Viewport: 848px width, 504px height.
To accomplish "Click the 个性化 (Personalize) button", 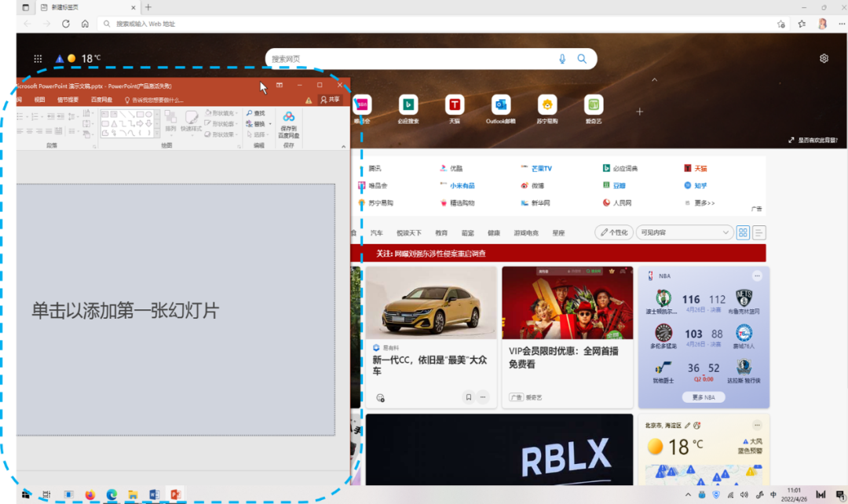I will coord(614,232).
